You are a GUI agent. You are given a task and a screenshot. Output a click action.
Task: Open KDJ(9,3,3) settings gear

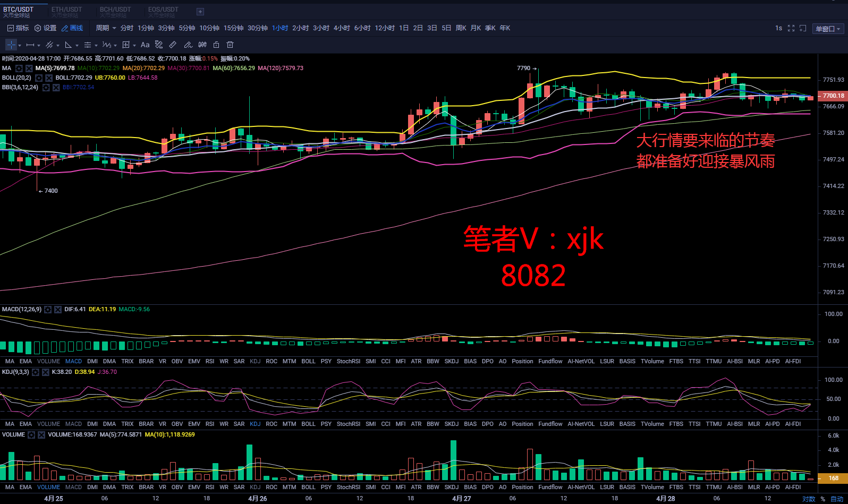(36, 372)
